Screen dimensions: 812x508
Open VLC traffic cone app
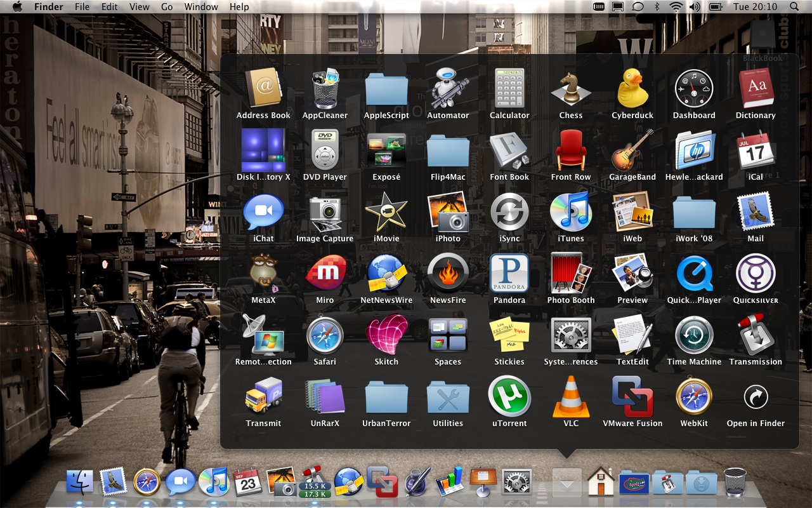coord(571,396)
